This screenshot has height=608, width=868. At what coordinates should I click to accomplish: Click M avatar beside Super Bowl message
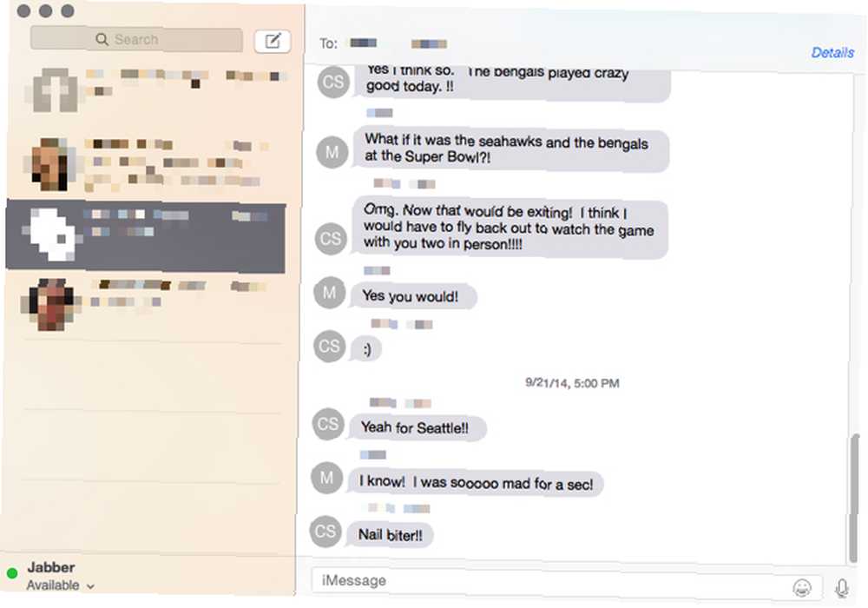(x=332, y=152)
